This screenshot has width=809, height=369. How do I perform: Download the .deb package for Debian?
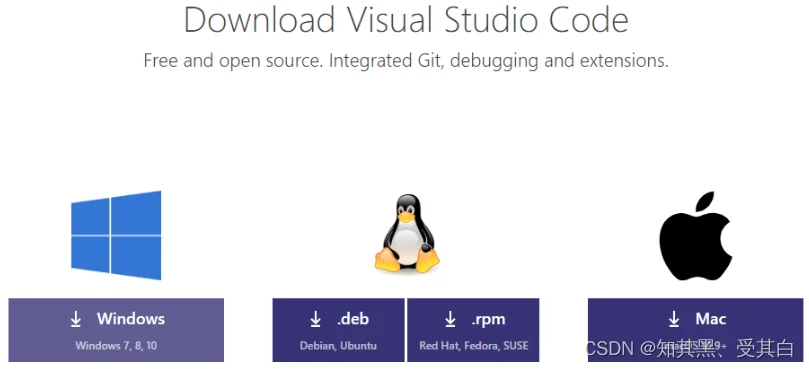(338, 330)
